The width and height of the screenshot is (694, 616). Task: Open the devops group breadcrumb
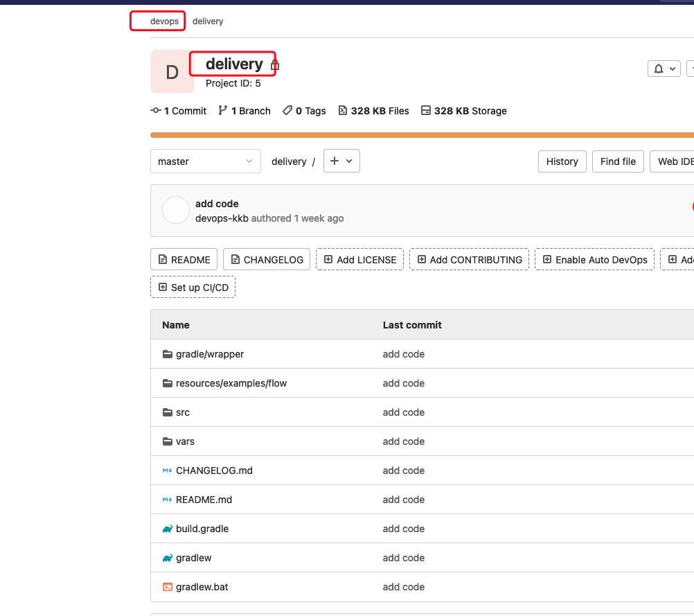click(x=164, y=21)
